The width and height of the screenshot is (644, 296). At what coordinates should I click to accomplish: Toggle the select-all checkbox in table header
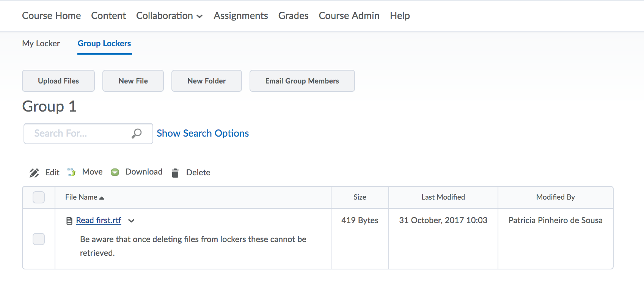coord(39,197)
